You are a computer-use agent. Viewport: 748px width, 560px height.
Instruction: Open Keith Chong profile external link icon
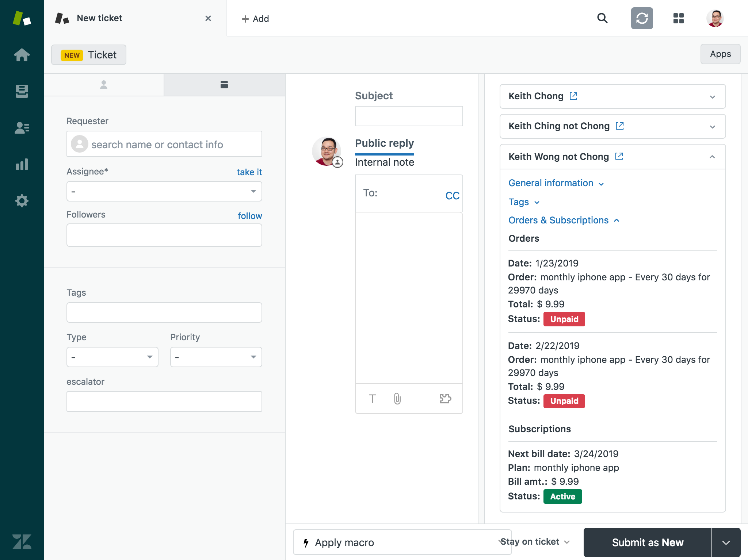coord(573,96)
